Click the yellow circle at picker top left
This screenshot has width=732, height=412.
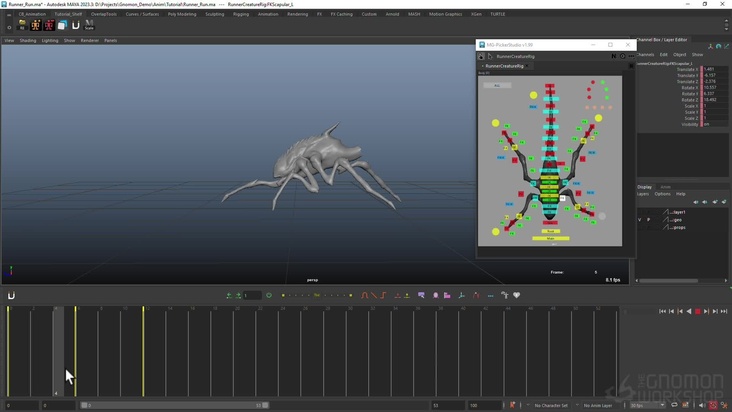tap(534, 95)
